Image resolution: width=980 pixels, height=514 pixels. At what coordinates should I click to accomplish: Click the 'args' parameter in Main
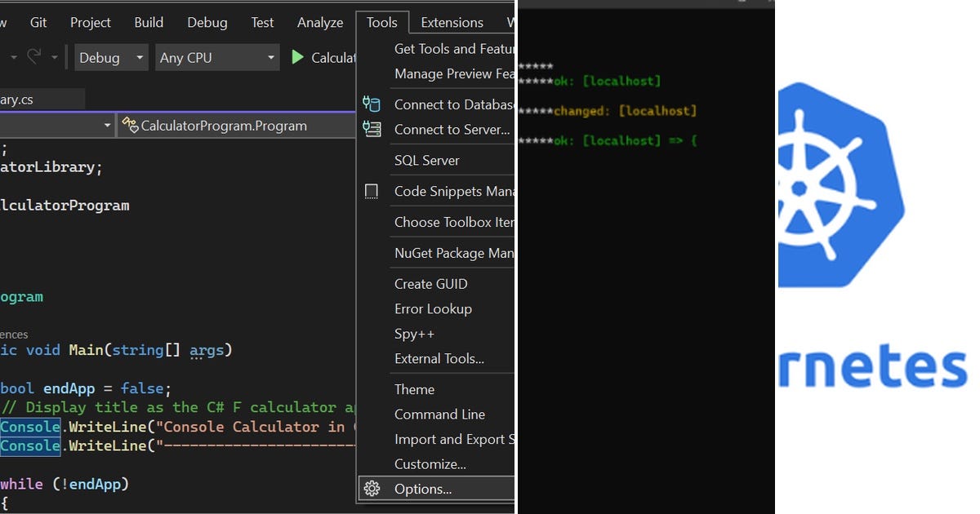(207, 350)
